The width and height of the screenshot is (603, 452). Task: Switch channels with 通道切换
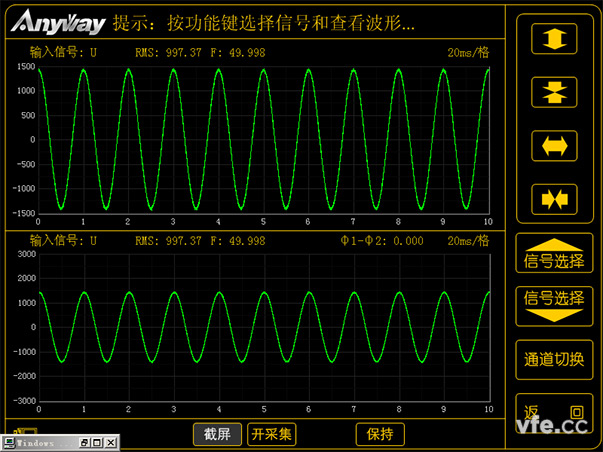553,359
